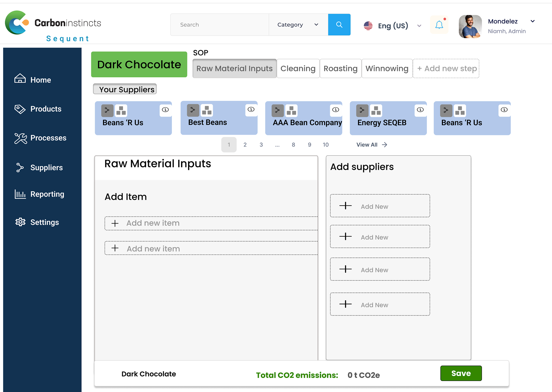Open the notifications bell

439,25
